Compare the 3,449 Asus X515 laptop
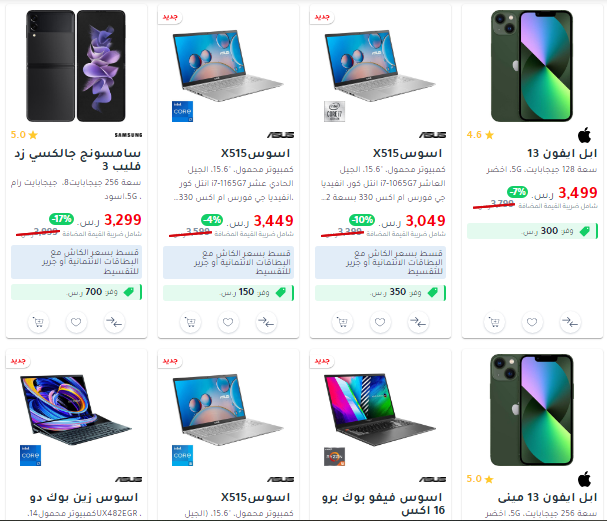 [266, 322]
